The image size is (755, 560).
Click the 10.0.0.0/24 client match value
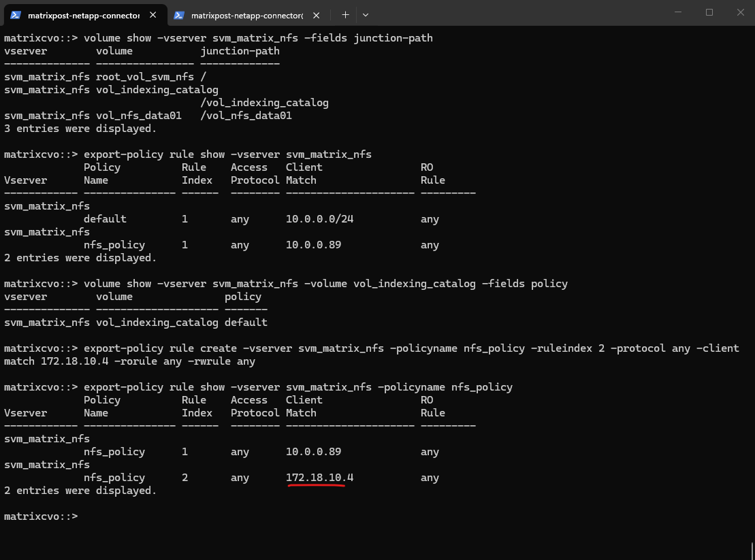(x=319, y=219)
